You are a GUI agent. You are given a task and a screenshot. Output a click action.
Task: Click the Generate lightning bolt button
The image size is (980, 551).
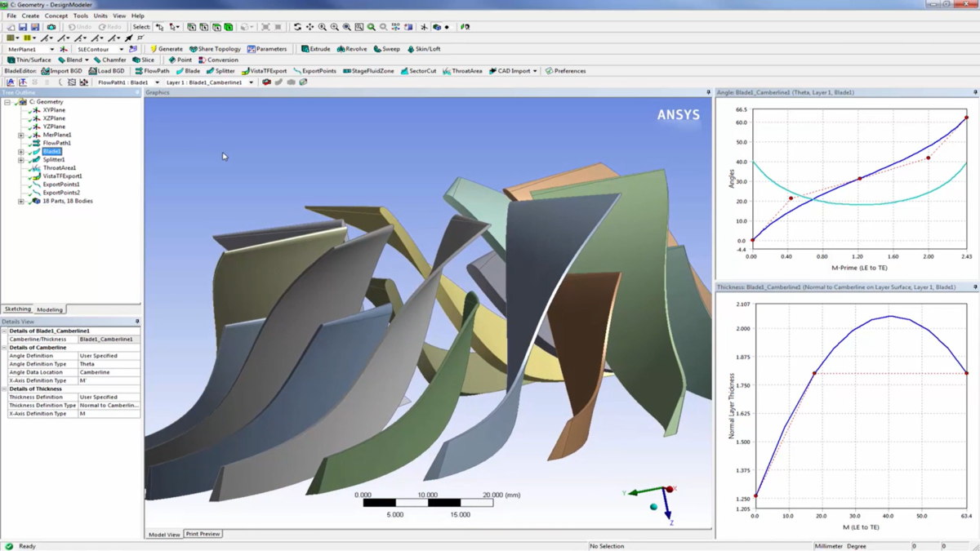coord(166,49)
